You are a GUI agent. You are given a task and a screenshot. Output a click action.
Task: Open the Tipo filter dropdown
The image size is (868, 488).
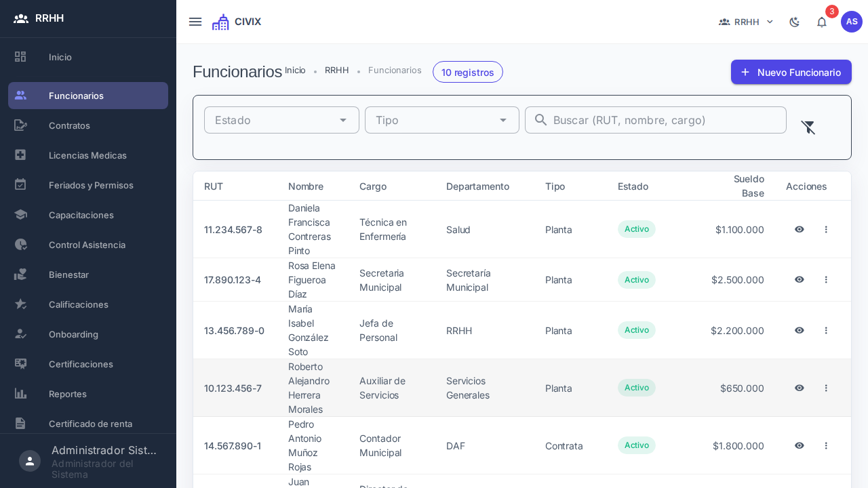(442, 120)
